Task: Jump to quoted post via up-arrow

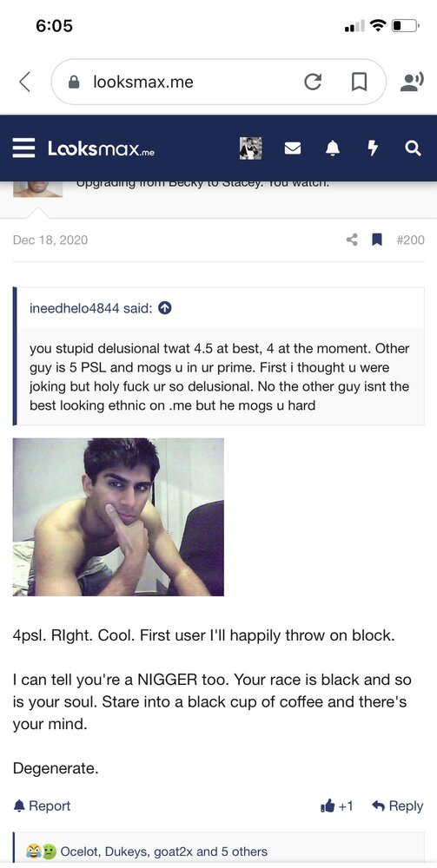Action: point(164,308)
